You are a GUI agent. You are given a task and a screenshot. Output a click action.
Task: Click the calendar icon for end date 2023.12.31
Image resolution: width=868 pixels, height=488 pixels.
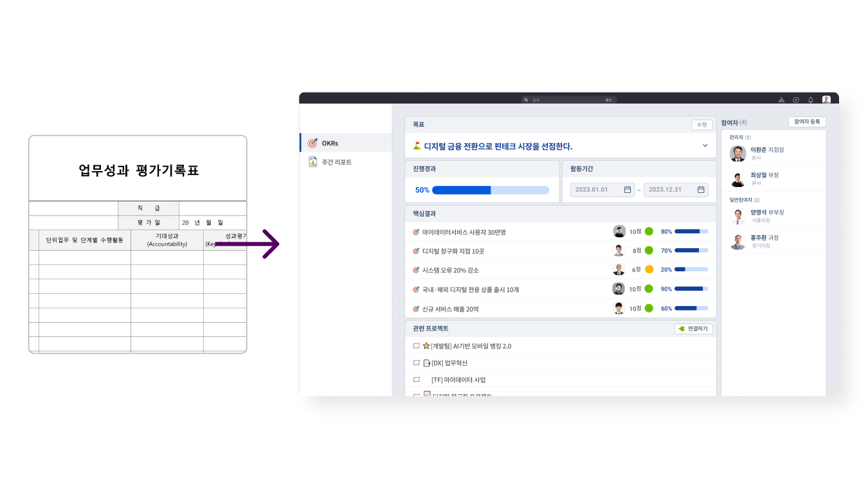(x=701, y=190)
